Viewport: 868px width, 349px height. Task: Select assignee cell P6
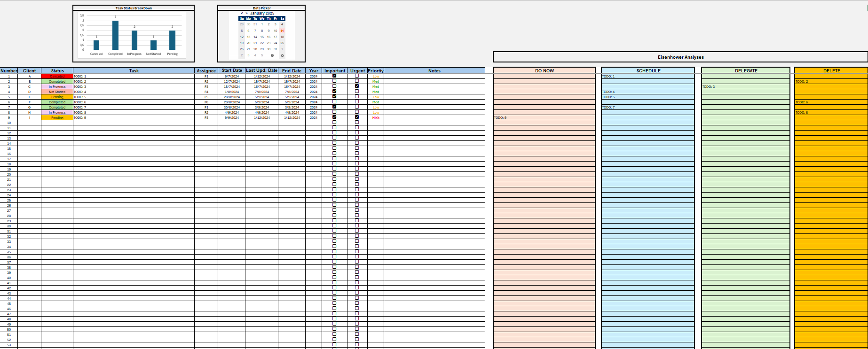pyautogui.click(x=206, y=102)
